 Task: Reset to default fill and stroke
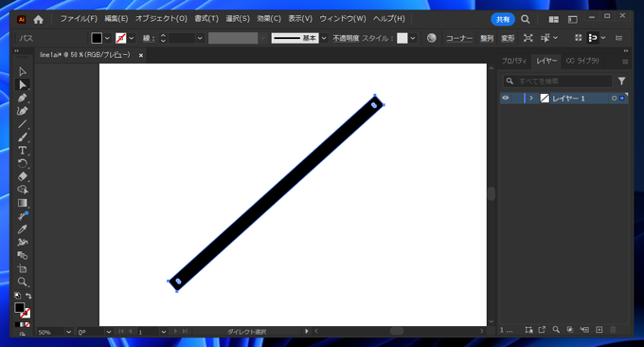[17, 296]
